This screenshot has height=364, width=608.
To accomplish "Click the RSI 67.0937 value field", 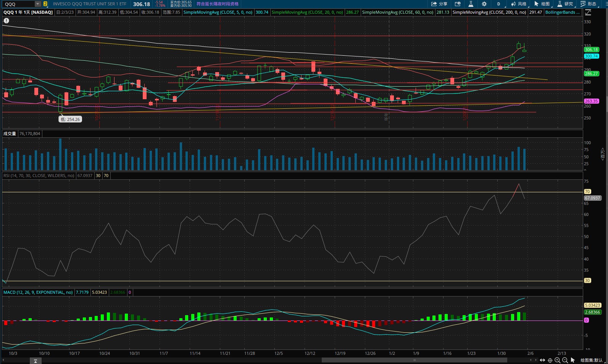I will coord(85,176).
